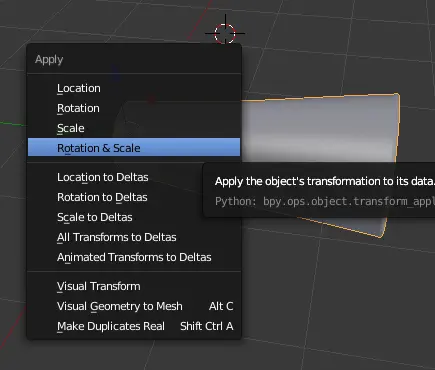This screenshot has height=370, width=435.
Task: Select the highlighted Rotation & Scale entry
Action: [134, 147]
